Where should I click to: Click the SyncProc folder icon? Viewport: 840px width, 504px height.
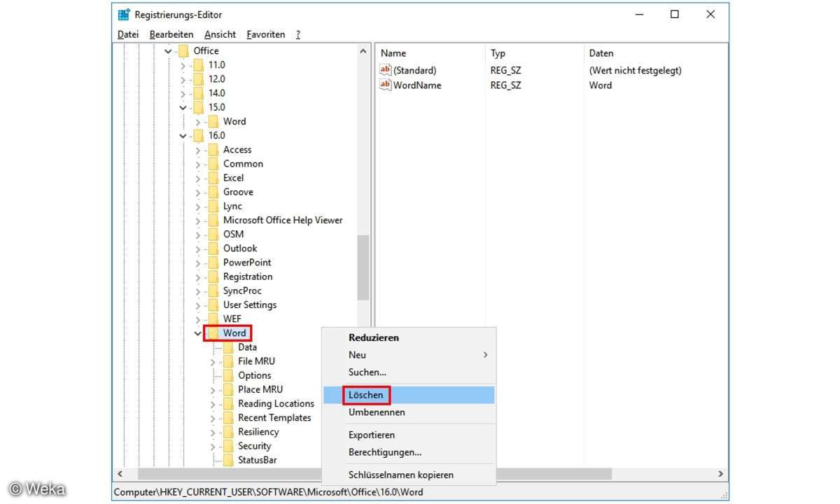[213, 290]
